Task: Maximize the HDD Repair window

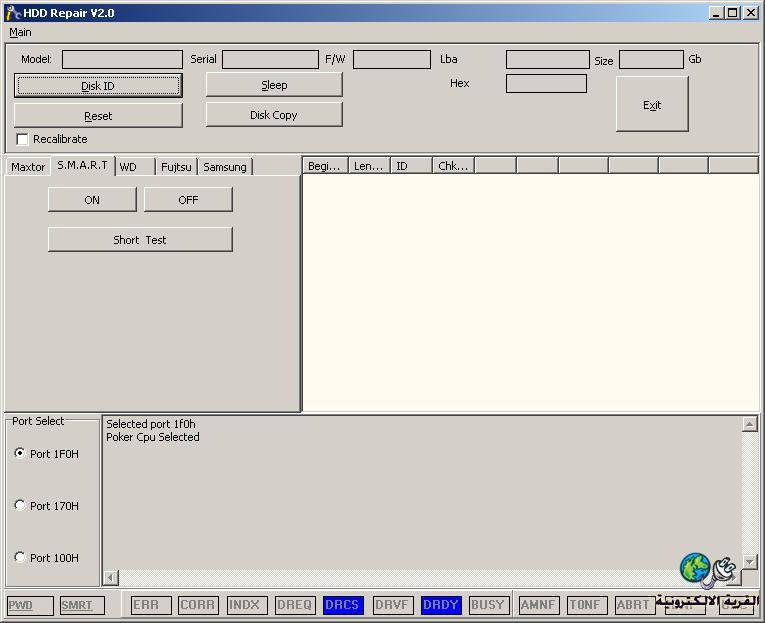Action: pyautogui.click(x=733, y=13)
